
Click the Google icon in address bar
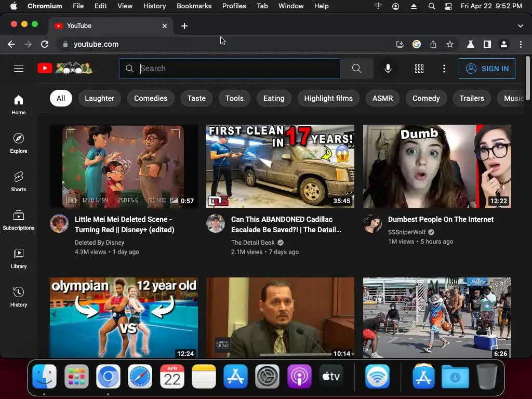click(417, 44)
